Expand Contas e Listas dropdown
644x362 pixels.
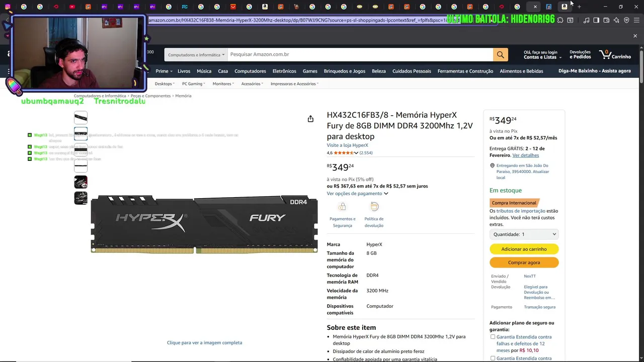(x=542, y=57)
